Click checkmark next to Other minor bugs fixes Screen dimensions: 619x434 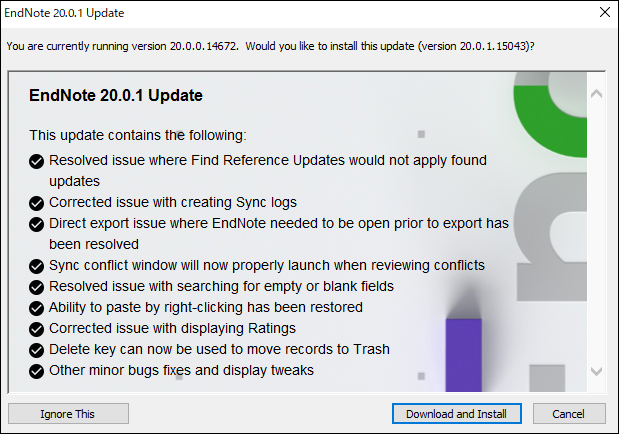[36, 370]
